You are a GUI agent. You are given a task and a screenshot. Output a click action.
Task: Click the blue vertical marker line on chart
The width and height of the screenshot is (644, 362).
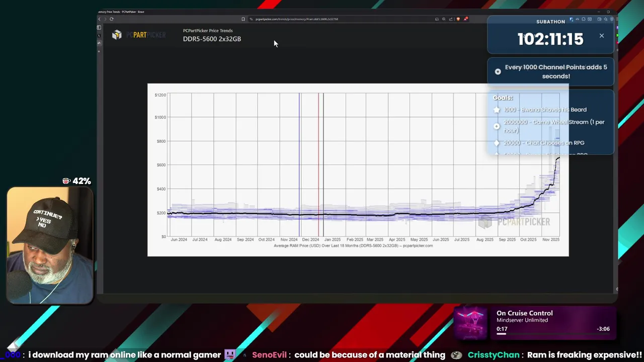(299, 164)
